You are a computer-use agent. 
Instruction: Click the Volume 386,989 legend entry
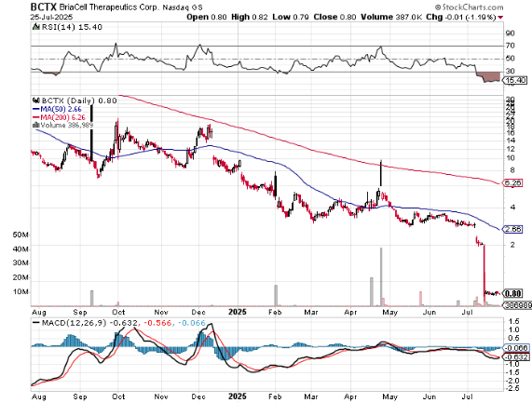66,125
